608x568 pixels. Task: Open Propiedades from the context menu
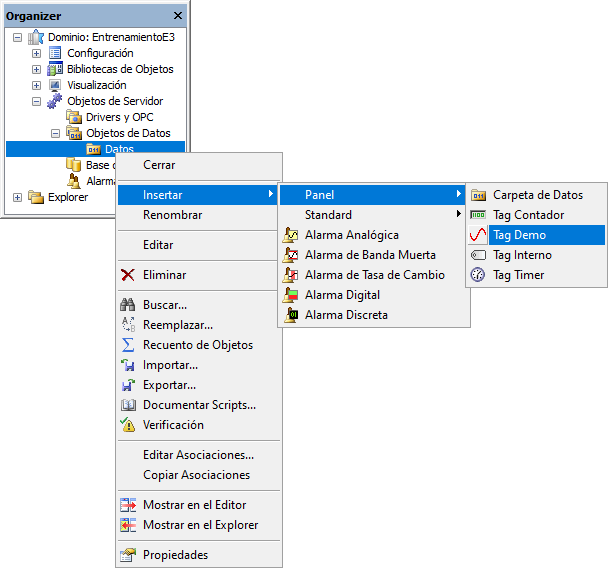[175, 555]
